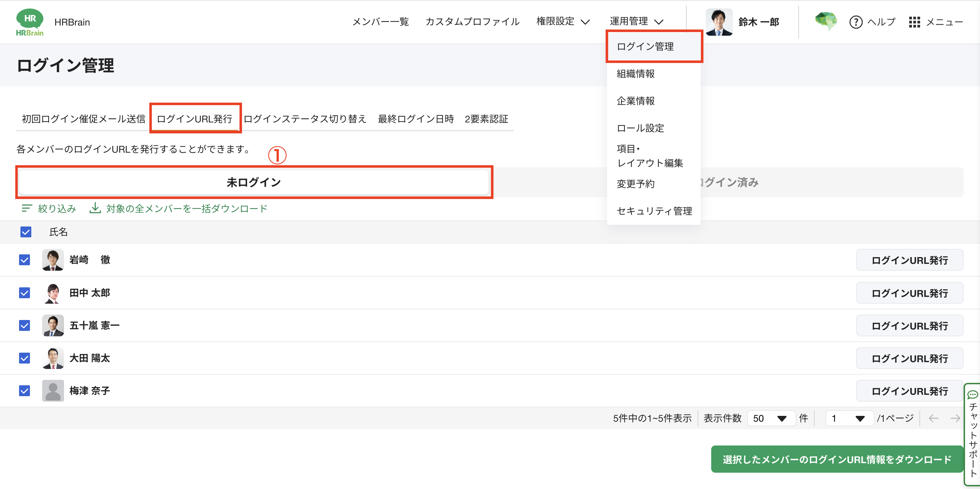Go to next page arrow
The height and width of the screenshot is (489, 980).
[955, 418]
